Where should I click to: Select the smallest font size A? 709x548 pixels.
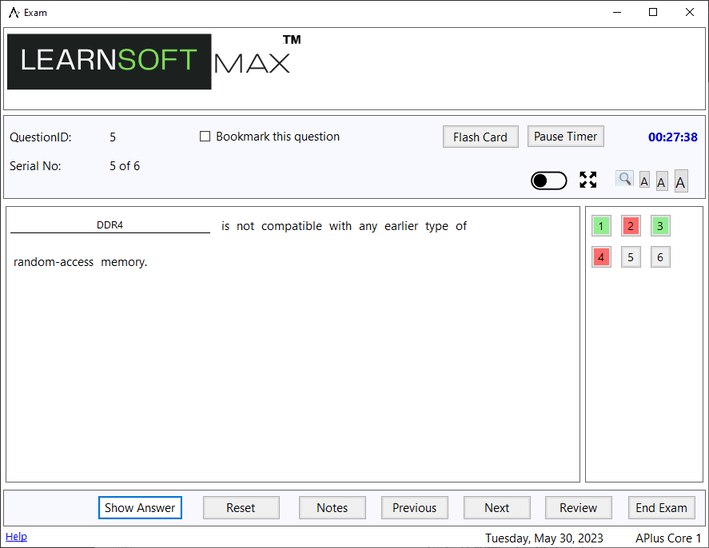[x=644, y=181]
